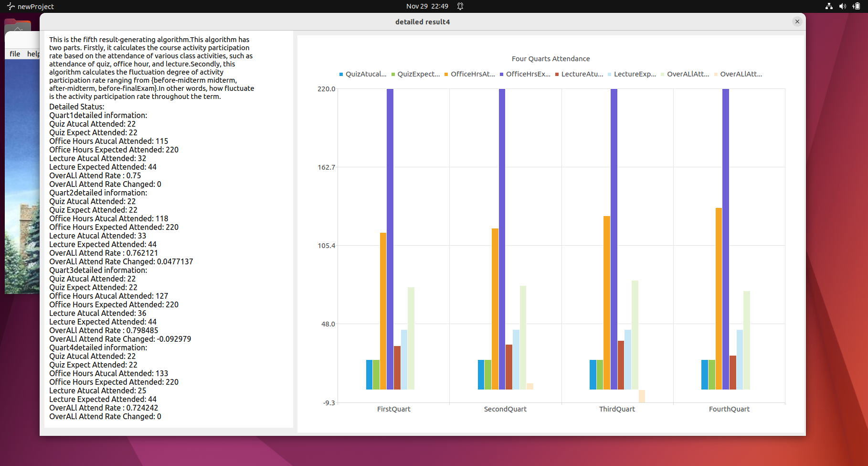Image resolution: width=868 pixels, height=466 pixels.
Task: Click 'Office Hours Atucal Attended: 133' line
Action: coord(109,373)
